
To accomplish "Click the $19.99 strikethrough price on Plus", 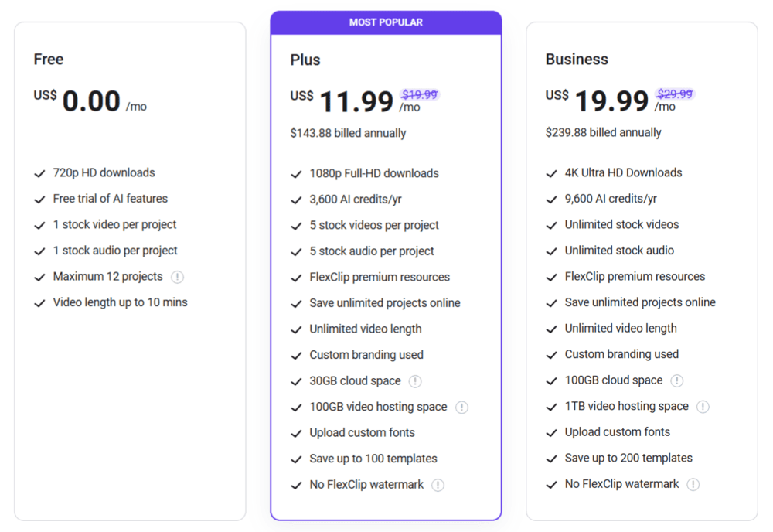I will coord(419,94).
